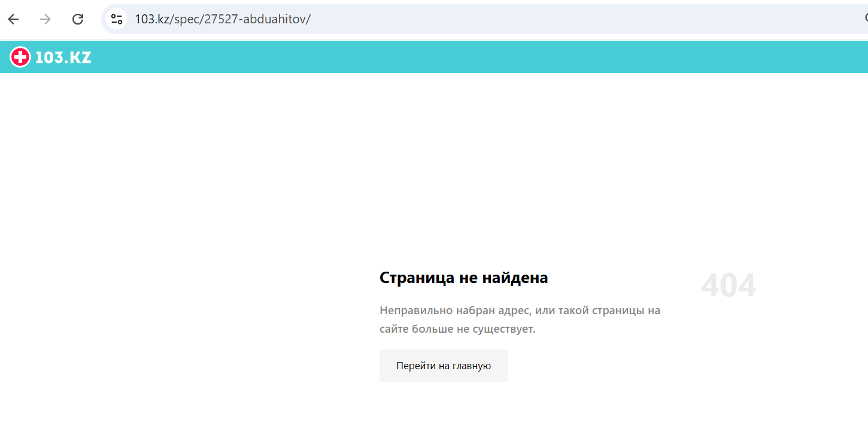This screenshot has height=438, width=868.
Task: Reload the page with the refresh icon
Action: [x=78, y=19]
